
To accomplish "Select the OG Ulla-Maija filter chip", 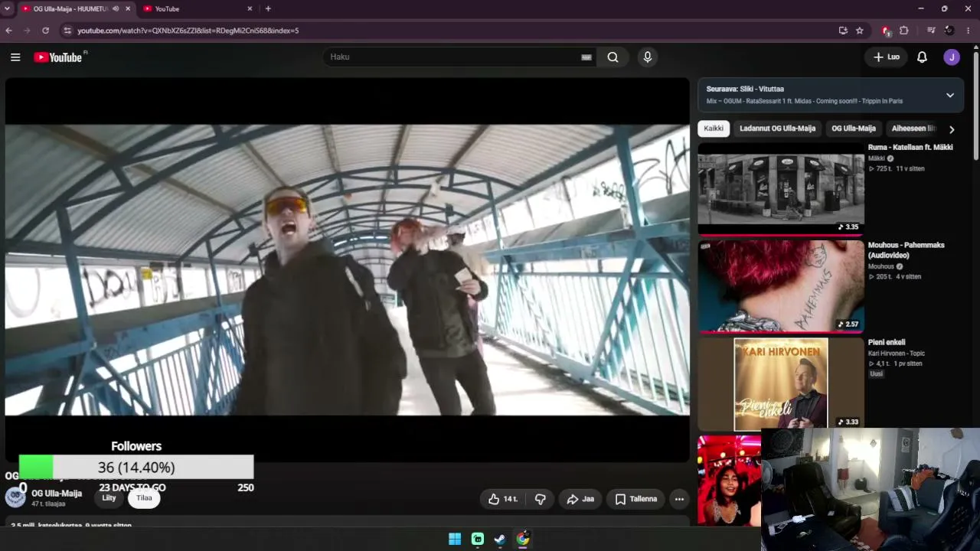I will coord(854,129).
